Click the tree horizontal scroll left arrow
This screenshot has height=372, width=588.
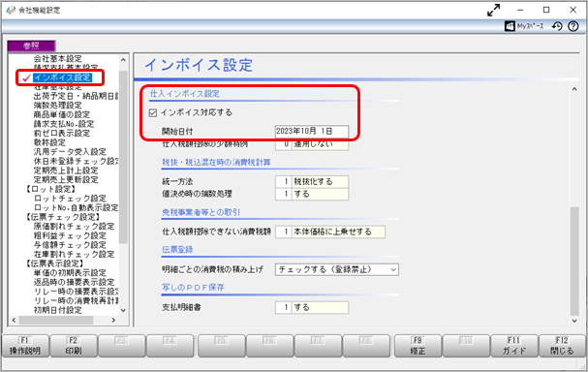(x=14, y=321)
